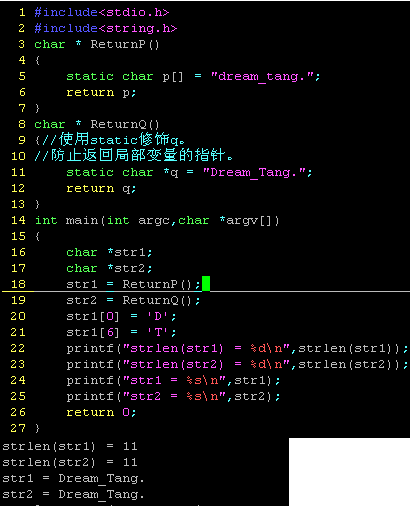
Task: Click the 'ReturnQ()' function definition name
Action: pos(125,124)
